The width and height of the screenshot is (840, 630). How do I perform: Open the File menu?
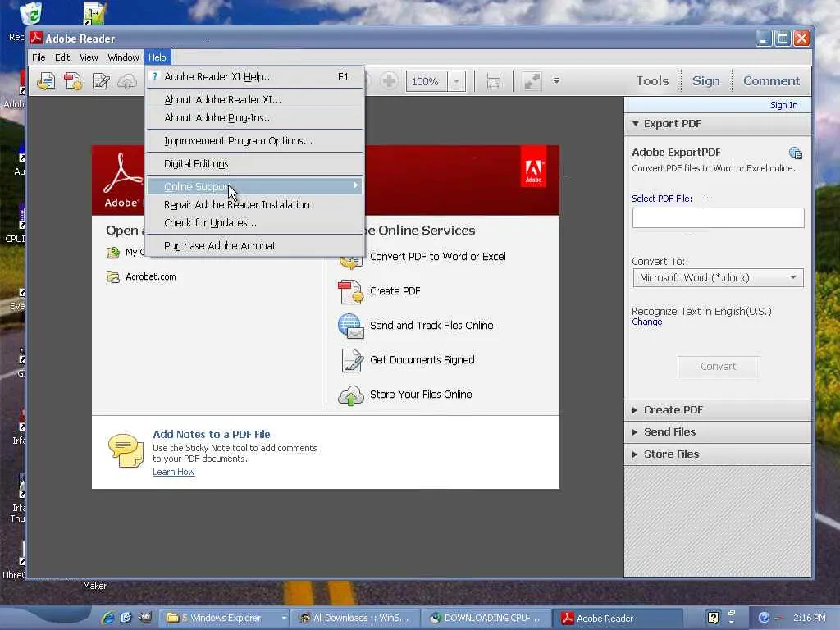click(39, 57)
